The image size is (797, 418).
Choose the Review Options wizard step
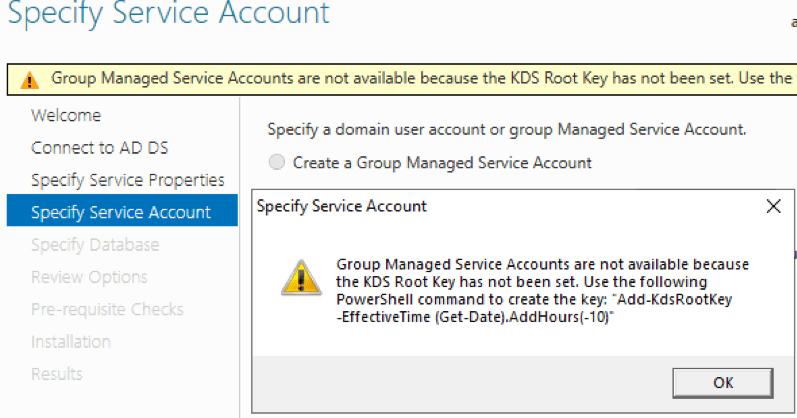point(89,277)
